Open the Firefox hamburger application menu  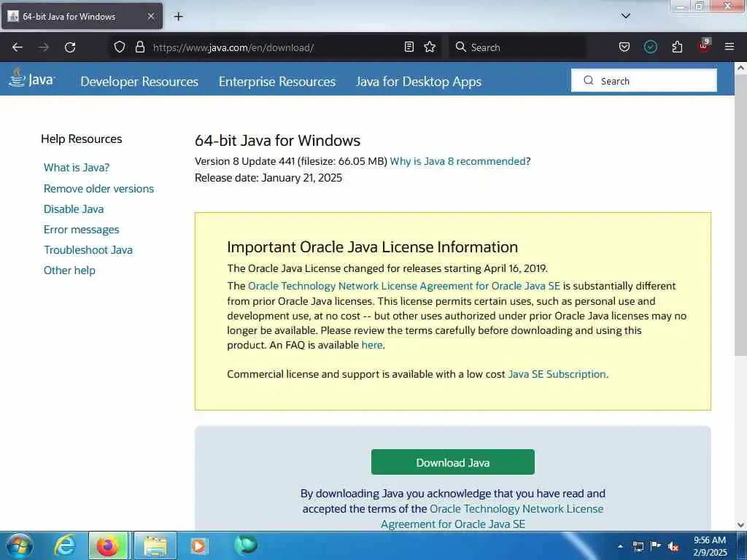point(729,47)
